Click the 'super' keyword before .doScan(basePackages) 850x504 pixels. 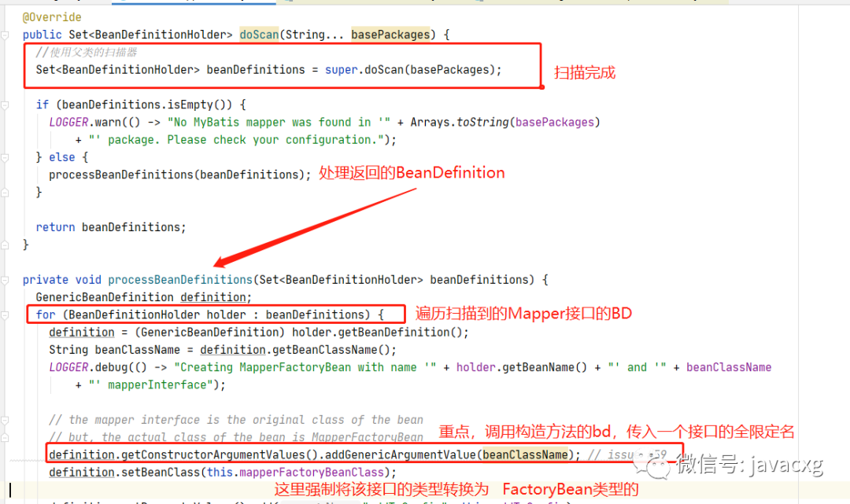coord(342,70)
